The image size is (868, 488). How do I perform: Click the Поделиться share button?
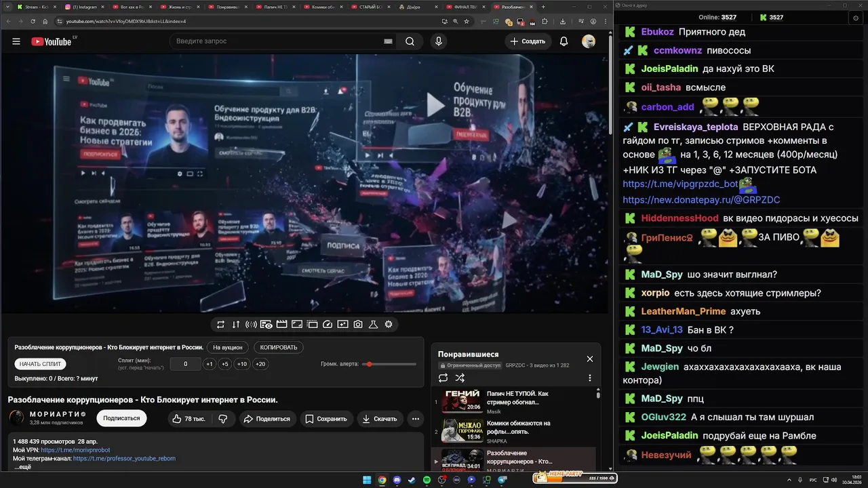click(267, 419)
